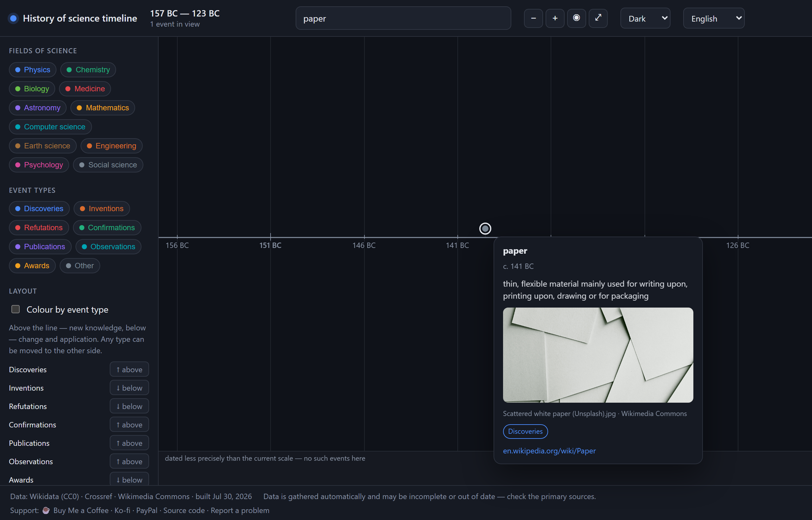
Task: Toggle the Refutations event type filter
Action: click(39, 228)
